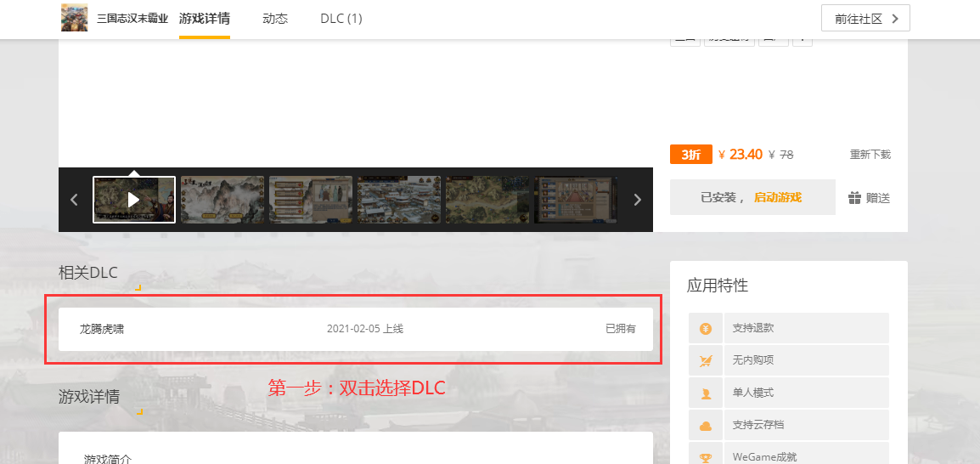Click the 无内购项 cart icon
The width and height of the screenshot is (980, 464).
click(x=706, y=361)
